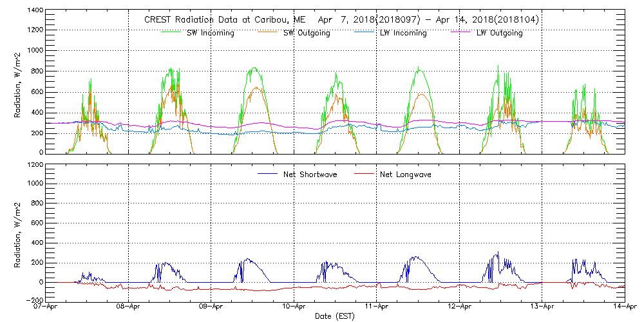Select the SW Outgoing legend entry
Image resolution: width=644 pixels, height=322 pixels.
pyautogui.click(x=307, y=33)
